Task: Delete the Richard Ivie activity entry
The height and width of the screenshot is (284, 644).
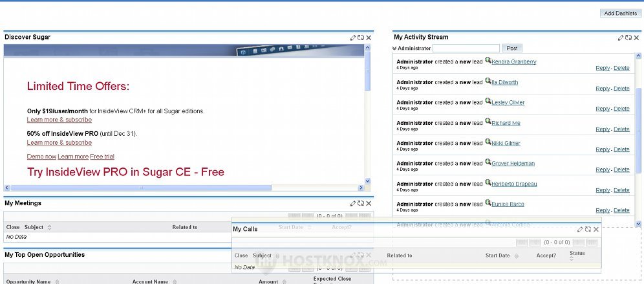Action: pos(621,129)
